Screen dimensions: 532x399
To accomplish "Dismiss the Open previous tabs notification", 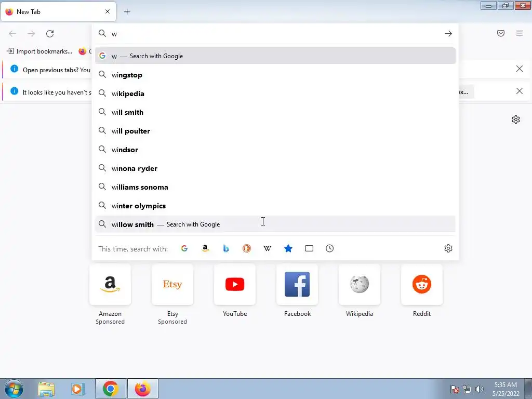I will pos(520,69).
